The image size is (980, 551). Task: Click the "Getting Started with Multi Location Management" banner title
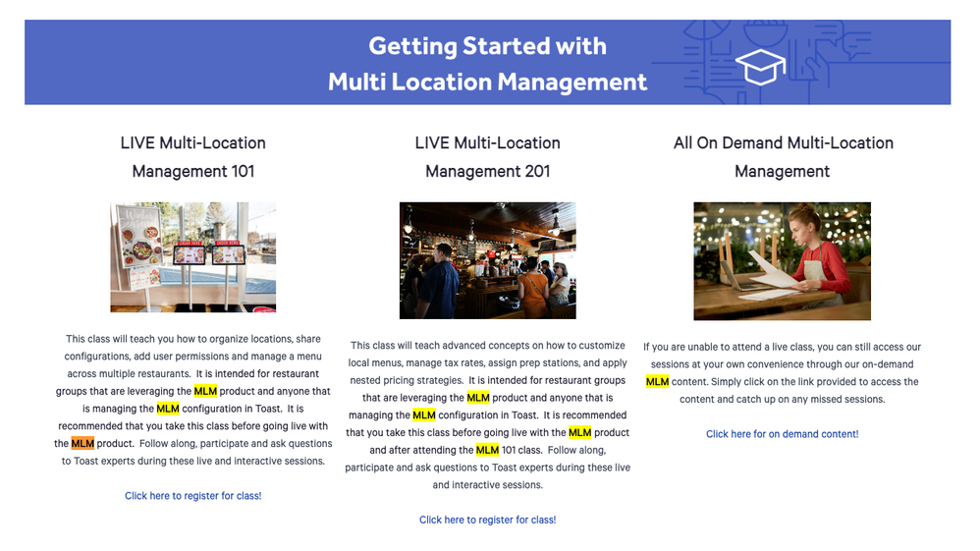[487, 64]
